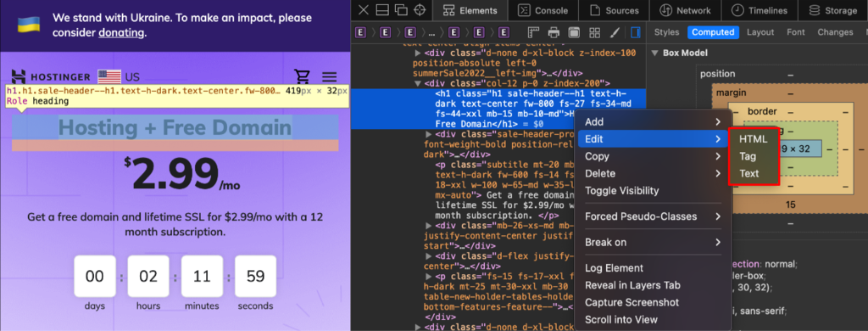Click the print media styles icon
Image resolution: width=868 pixels, height=331 pixels.
click(554, 32)
